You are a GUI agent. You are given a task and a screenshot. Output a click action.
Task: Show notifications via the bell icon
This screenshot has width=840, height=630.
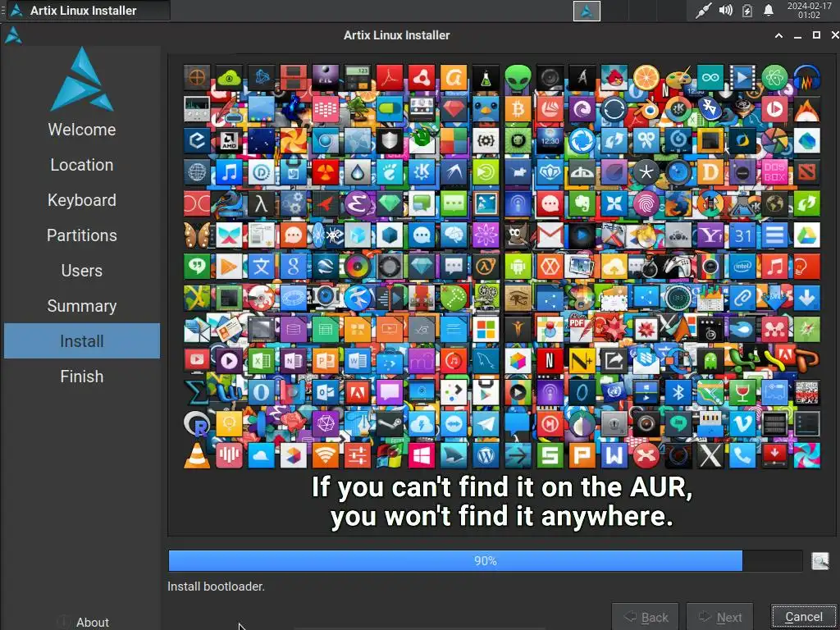(x=768, y=10)
